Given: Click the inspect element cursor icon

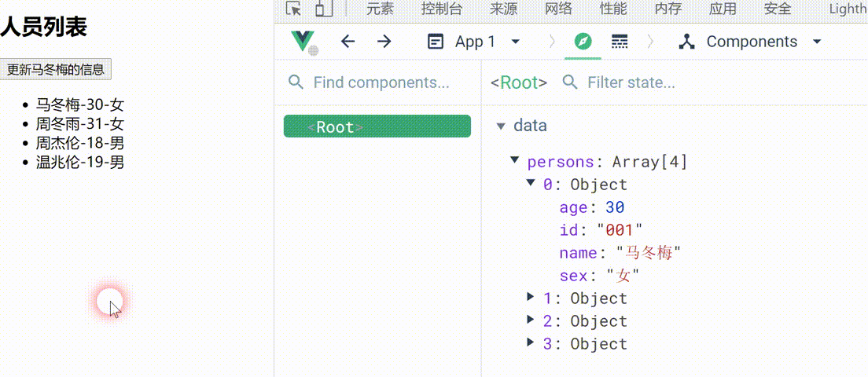Looking at the screenshot, I should tap(294, 9).
